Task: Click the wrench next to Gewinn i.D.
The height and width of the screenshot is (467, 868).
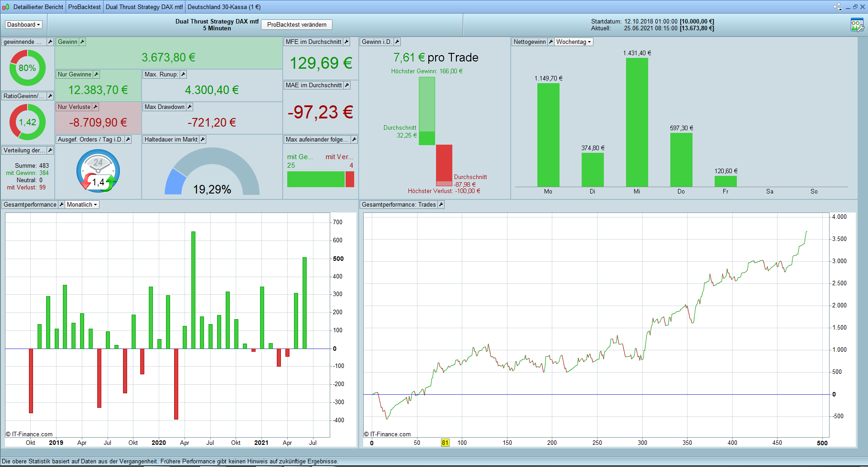Action: tap(397, 42)
